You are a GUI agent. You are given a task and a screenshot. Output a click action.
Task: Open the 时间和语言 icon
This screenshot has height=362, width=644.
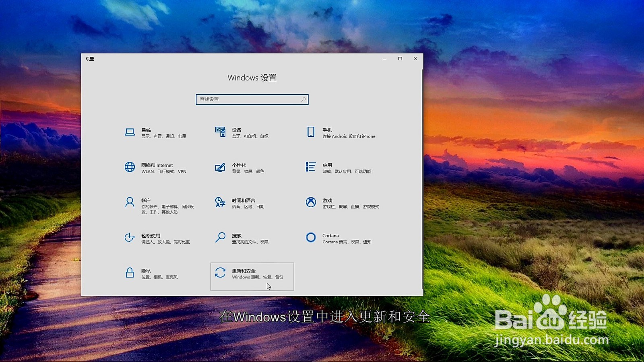220,202
